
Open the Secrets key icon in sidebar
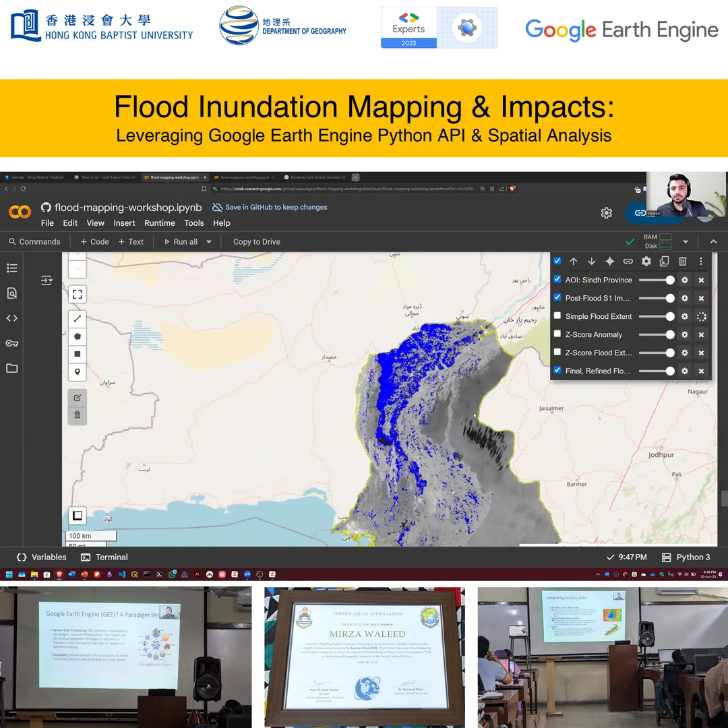click(x=12, y=343)
